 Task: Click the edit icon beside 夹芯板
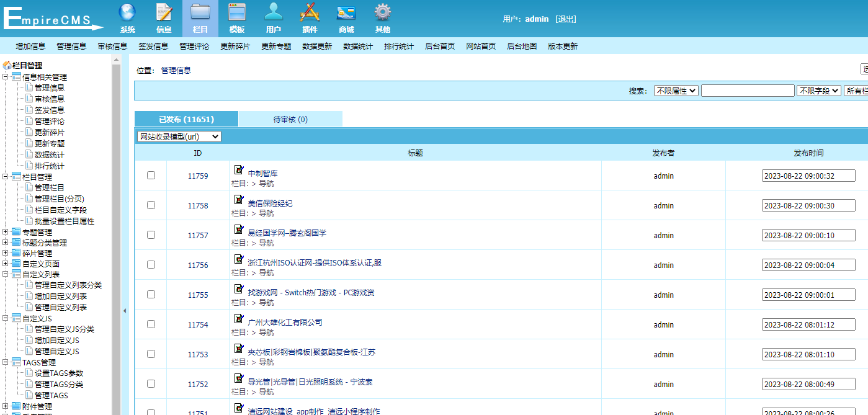[239, 348]
